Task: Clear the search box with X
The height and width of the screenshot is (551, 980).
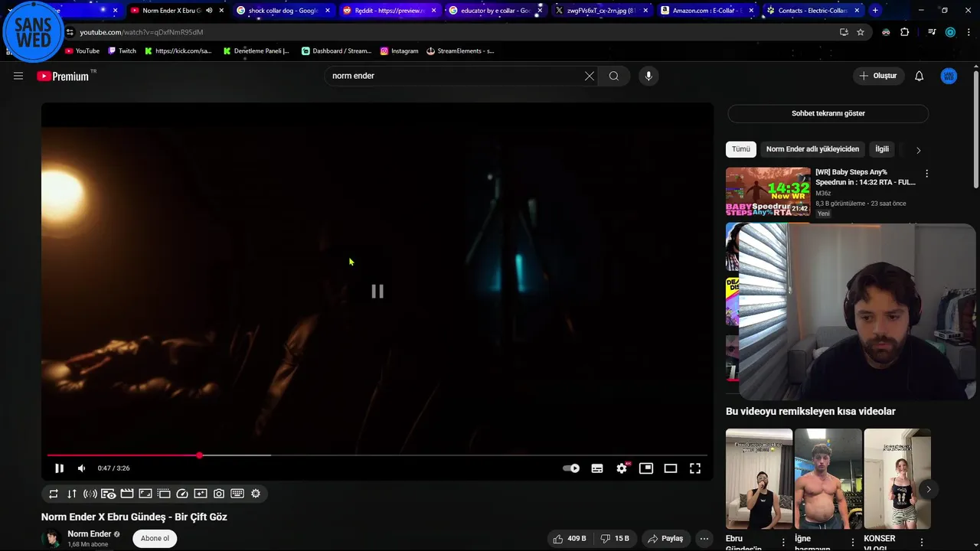Action: 590,76
